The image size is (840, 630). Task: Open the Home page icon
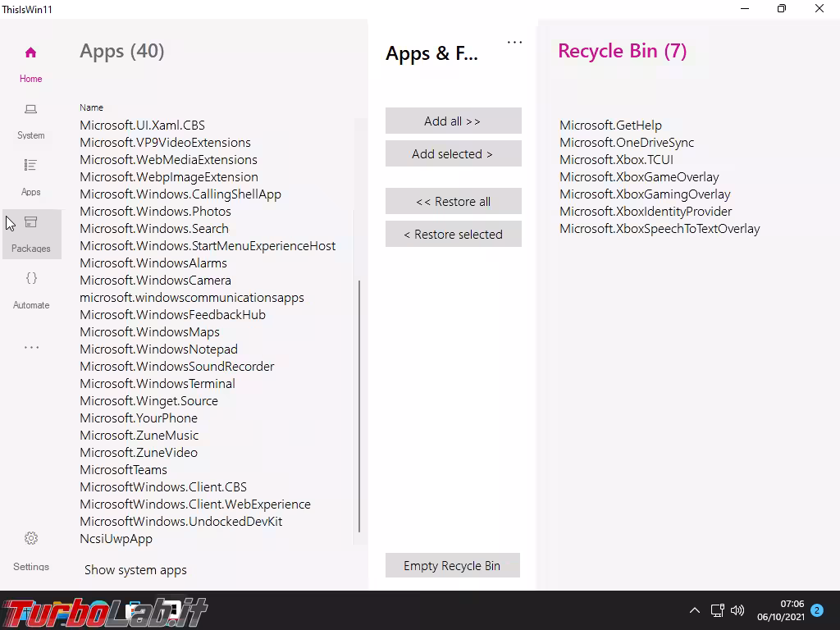point(30,53)
